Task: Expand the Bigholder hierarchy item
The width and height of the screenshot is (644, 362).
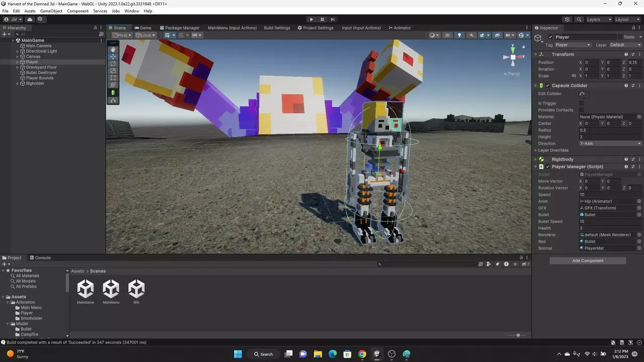Action: (18, 83)
